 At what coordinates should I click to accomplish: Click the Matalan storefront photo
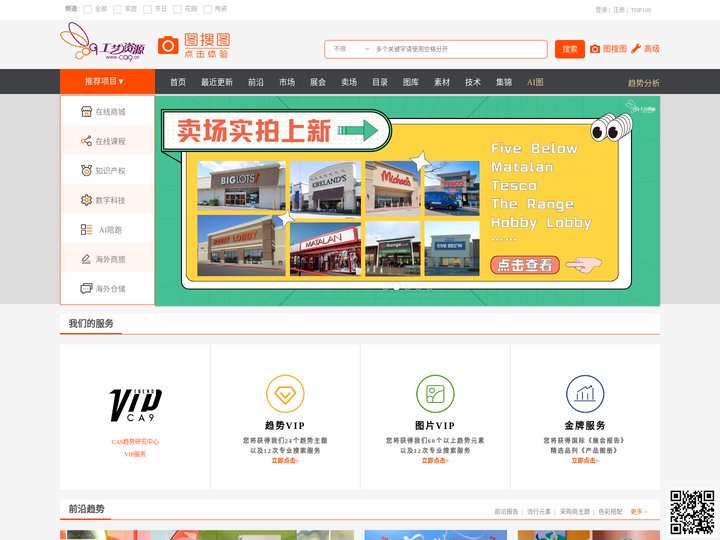(326, 249)
